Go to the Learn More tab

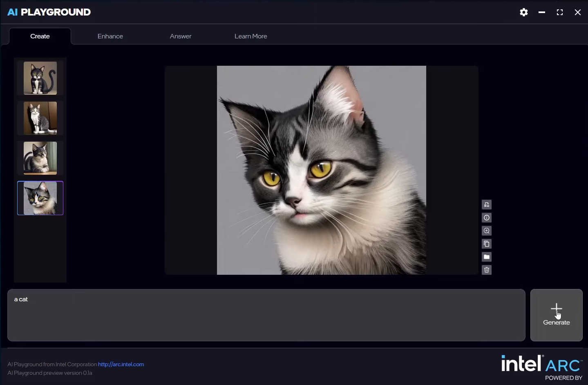250,36
